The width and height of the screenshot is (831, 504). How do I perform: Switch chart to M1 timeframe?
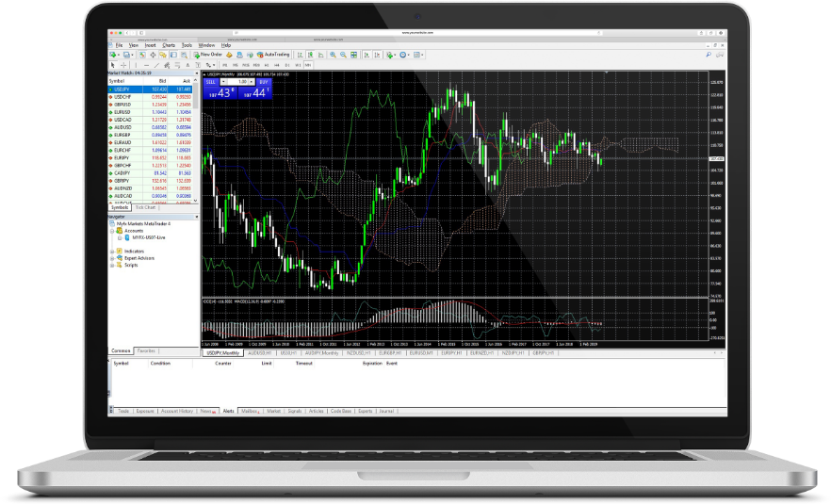click(224, 65)
